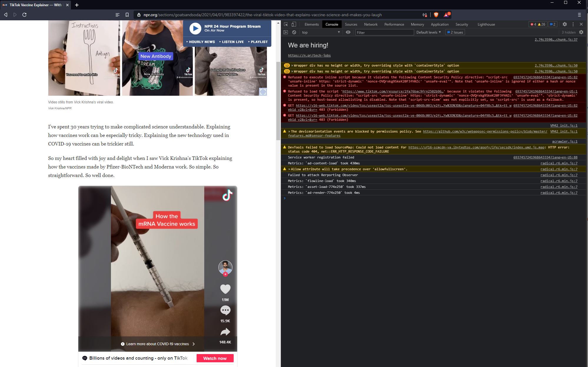Open the Performance tab
This screenshot has width=588, height=367.
(394, 24)
